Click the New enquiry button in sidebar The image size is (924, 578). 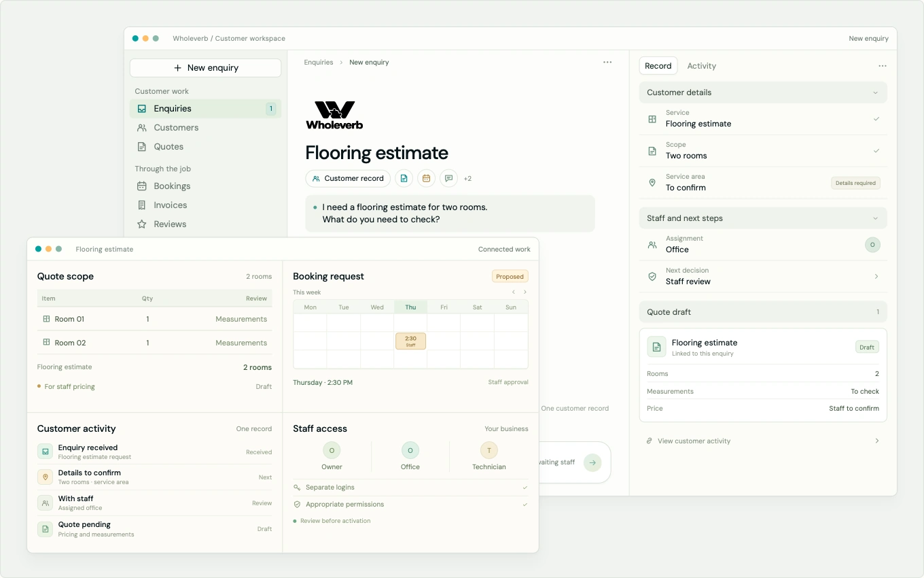[x=205, y=68]
